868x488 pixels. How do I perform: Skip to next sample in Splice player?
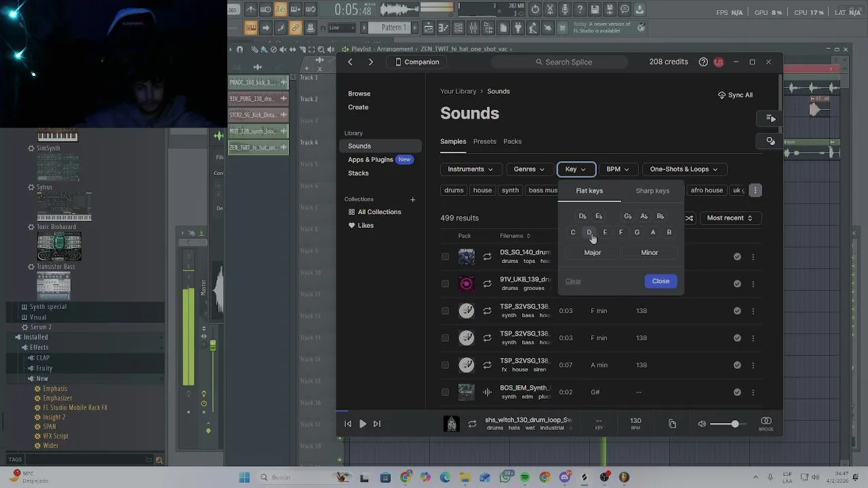377,424
